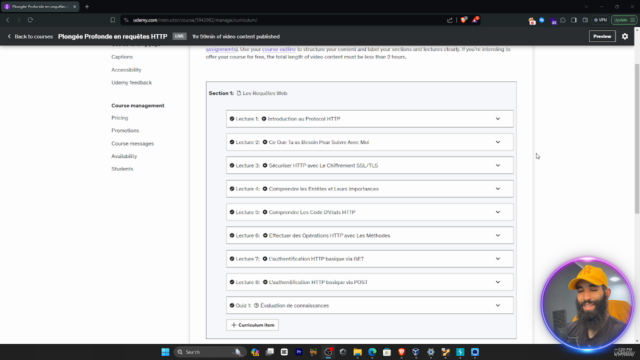Open Promotions in the sidebar
The image size is (640, 360).
125,130
